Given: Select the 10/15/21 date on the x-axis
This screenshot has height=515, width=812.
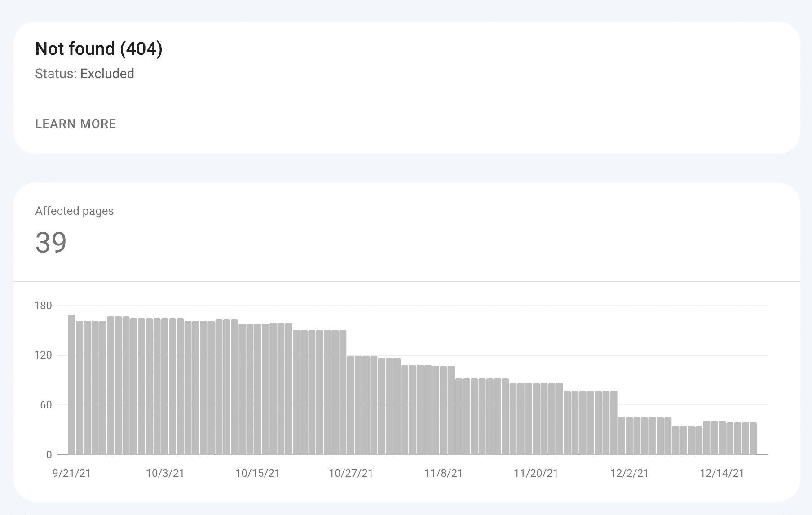Looking at the screenshot, I should click(257, 473).
